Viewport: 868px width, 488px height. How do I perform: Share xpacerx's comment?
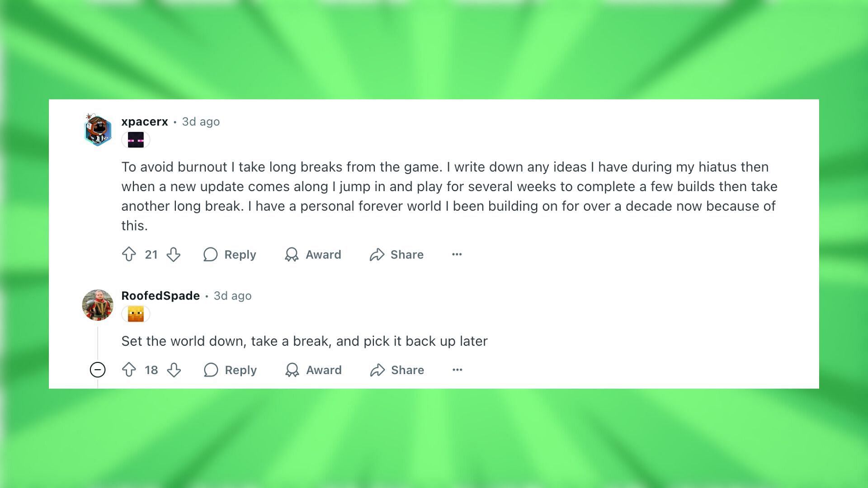[396, 254]
